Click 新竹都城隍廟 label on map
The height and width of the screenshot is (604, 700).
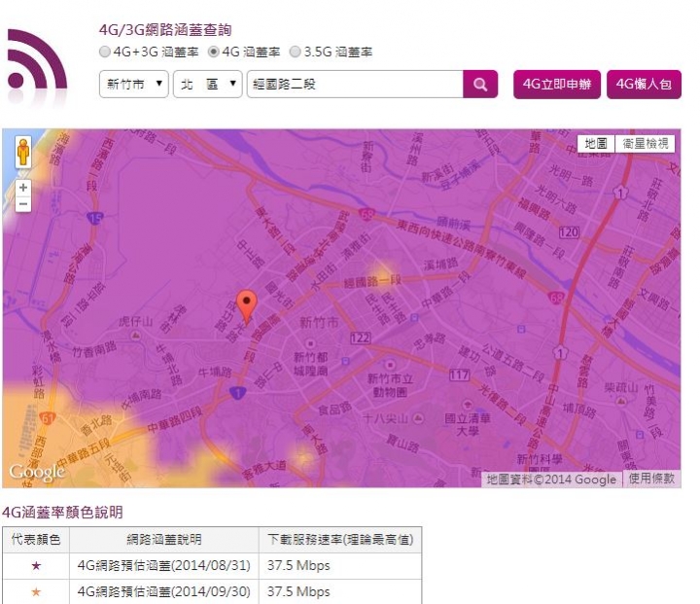click(311, 363)
